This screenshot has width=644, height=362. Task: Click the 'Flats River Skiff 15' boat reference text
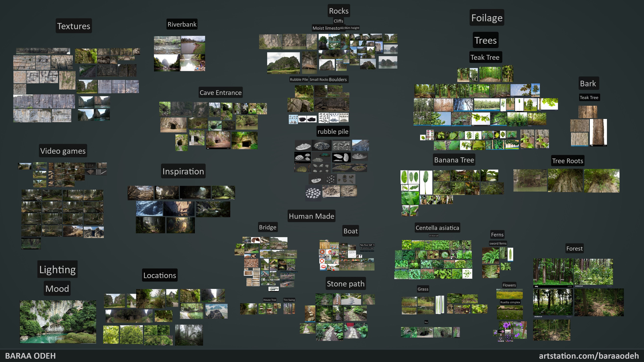point(367,245)
